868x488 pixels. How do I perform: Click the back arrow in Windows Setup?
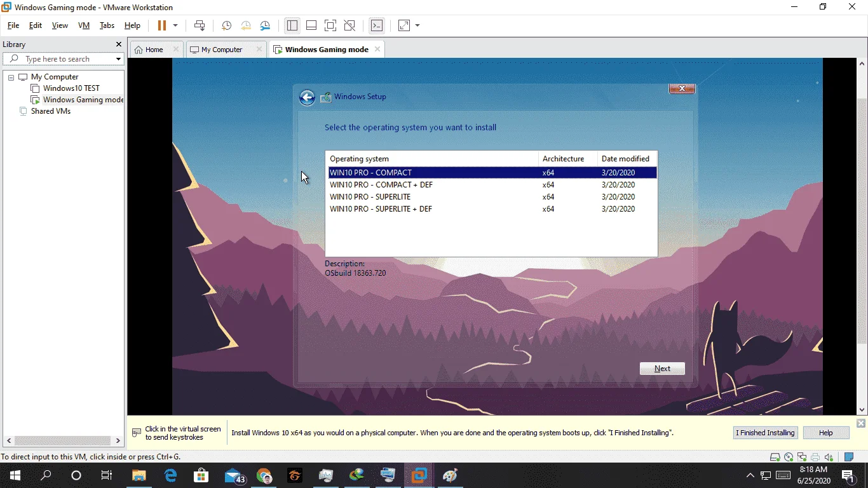[307, 97]
